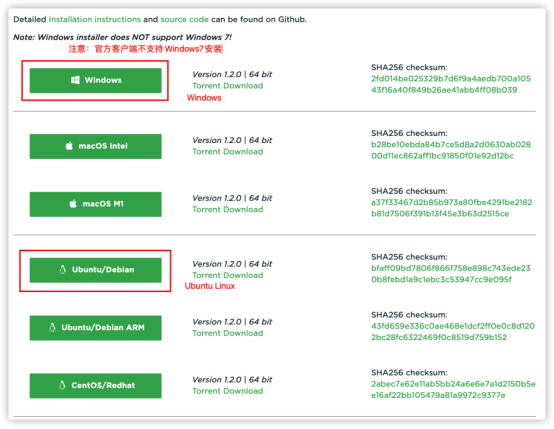
Task: Select the Windows SHA256 checksum hash
Action: tap(451, 84)
